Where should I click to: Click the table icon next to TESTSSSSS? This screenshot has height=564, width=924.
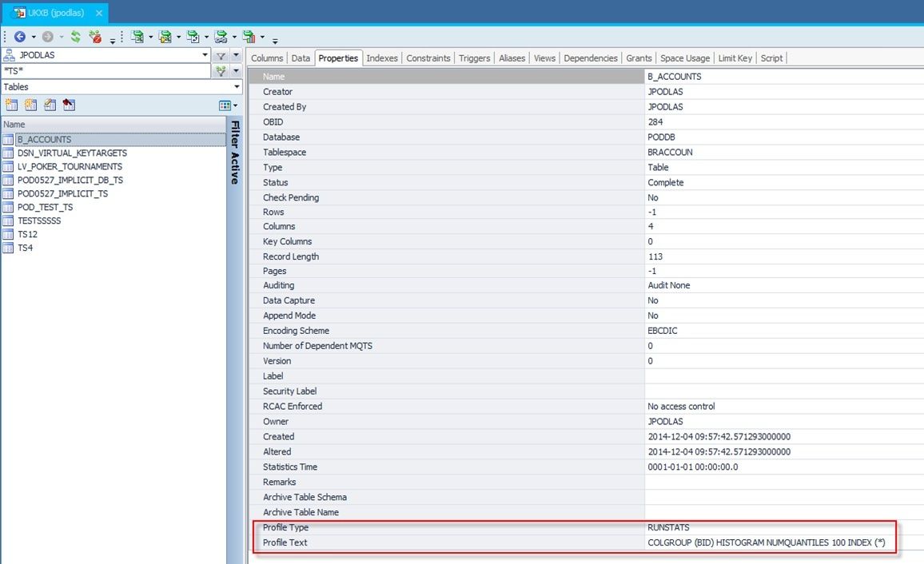click(8, 220)
